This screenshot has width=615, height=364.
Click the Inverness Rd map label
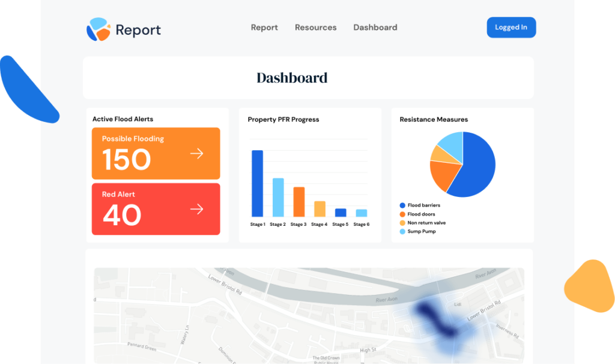[507, 330]
